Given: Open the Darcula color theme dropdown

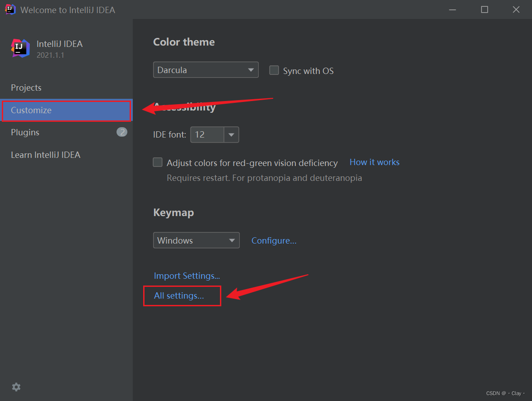Looking at the screenshot, I should coord(205,70).
